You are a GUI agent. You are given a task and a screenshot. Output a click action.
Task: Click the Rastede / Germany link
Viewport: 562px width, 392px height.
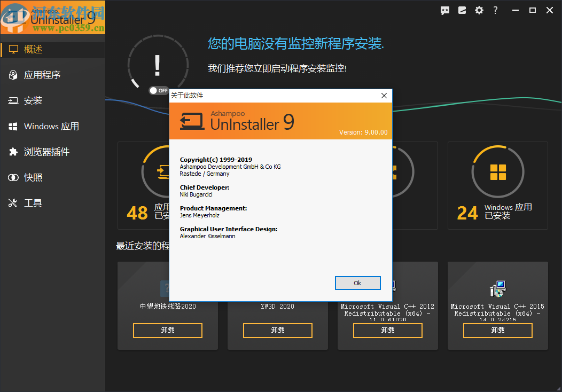205,173
